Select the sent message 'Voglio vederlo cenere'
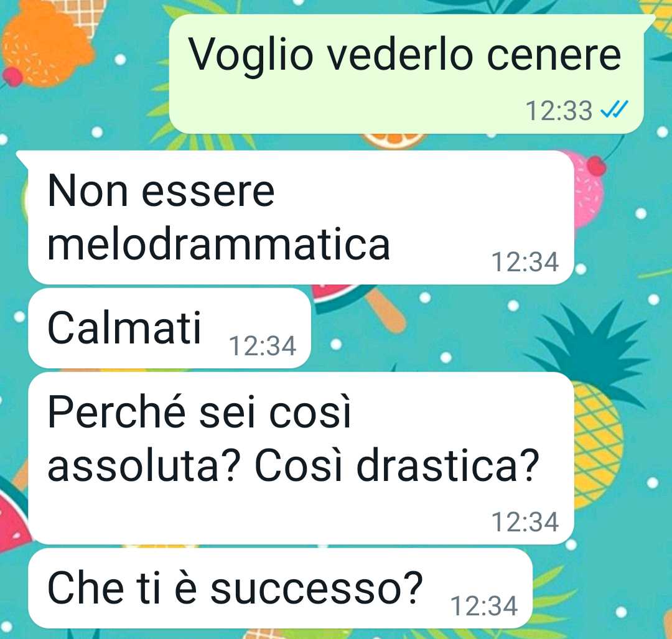The height and width of the screenshot is (639, 672). [x=406, y=74]
